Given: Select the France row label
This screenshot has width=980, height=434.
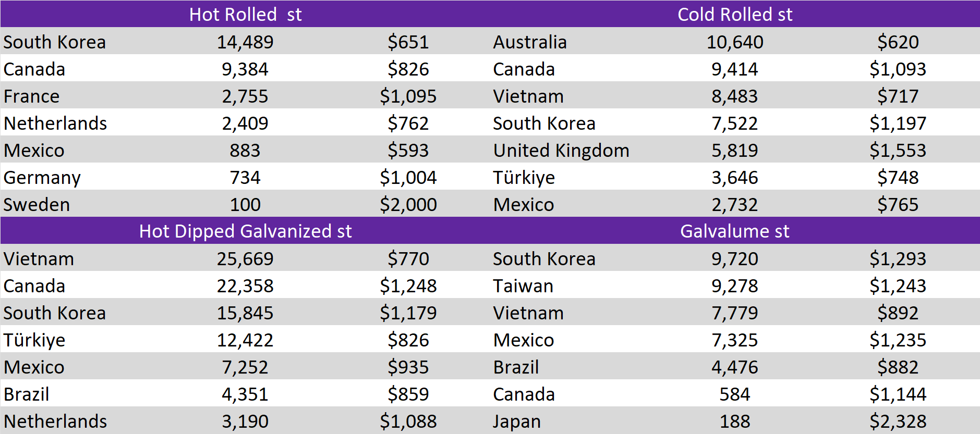Looking at the screenshot, I should click(32, 96).
